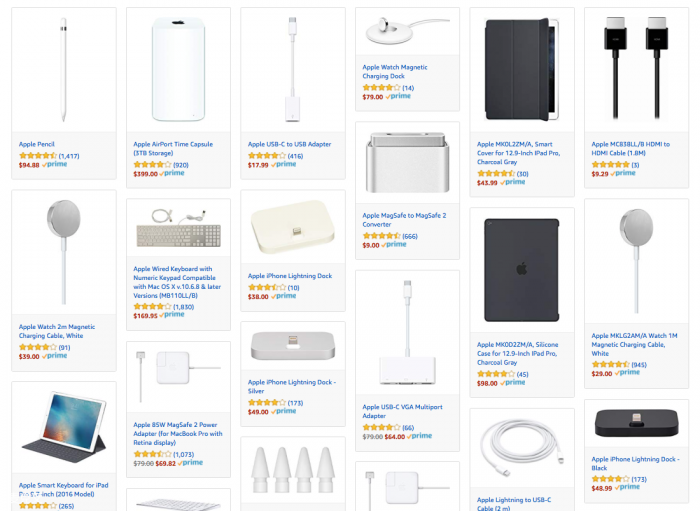This screenshot has width=700, height=511.
Task: Click the wired keyboard product thumbnail
Action: (x=178, y=230)
